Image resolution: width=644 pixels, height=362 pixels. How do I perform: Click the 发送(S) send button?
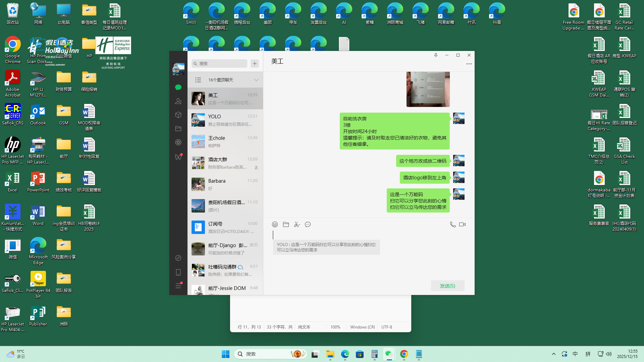point(447,286)
